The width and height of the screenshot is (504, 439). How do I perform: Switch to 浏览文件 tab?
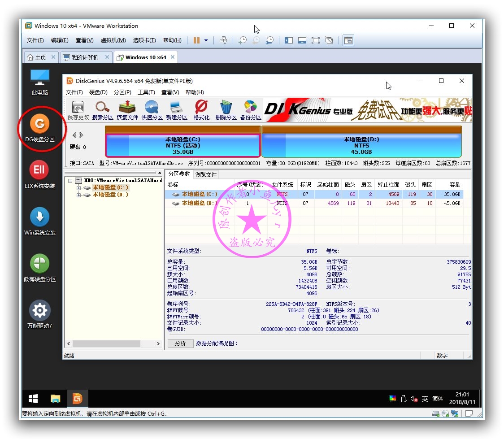206,174
